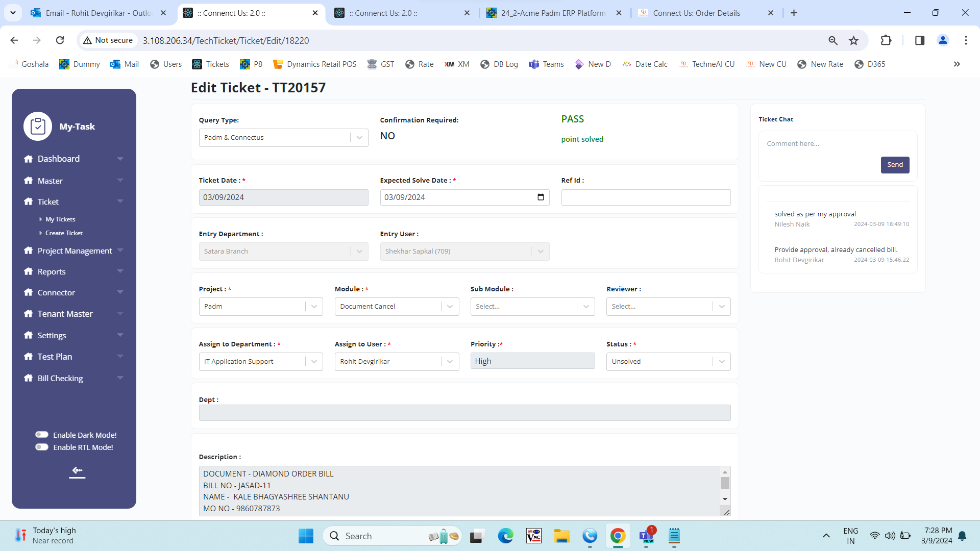This screenshot has height=551, width=980.
Task: Expand the Project Management sidebar menu
Action: 120,251
